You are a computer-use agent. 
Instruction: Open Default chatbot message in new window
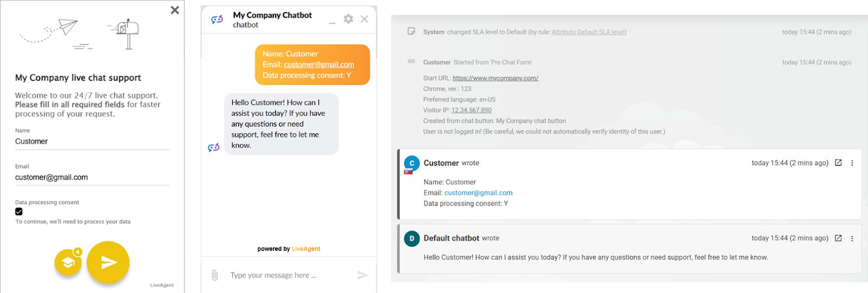pos(838,238)
